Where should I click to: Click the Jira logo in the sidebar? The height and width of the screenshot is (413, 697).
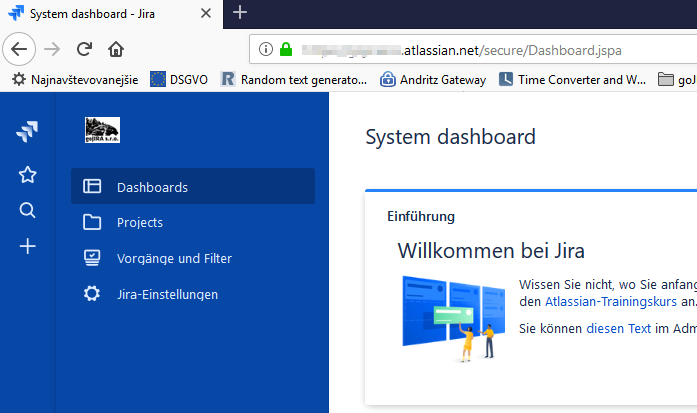(x=27, y=132)
